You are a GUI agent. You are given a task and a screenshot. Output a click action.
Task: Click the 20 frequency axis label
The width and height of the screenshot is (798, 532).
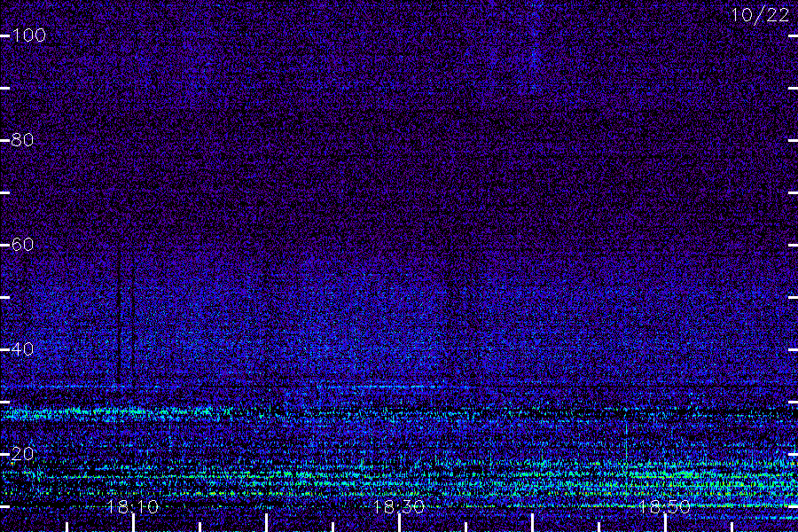coord(22,454)
